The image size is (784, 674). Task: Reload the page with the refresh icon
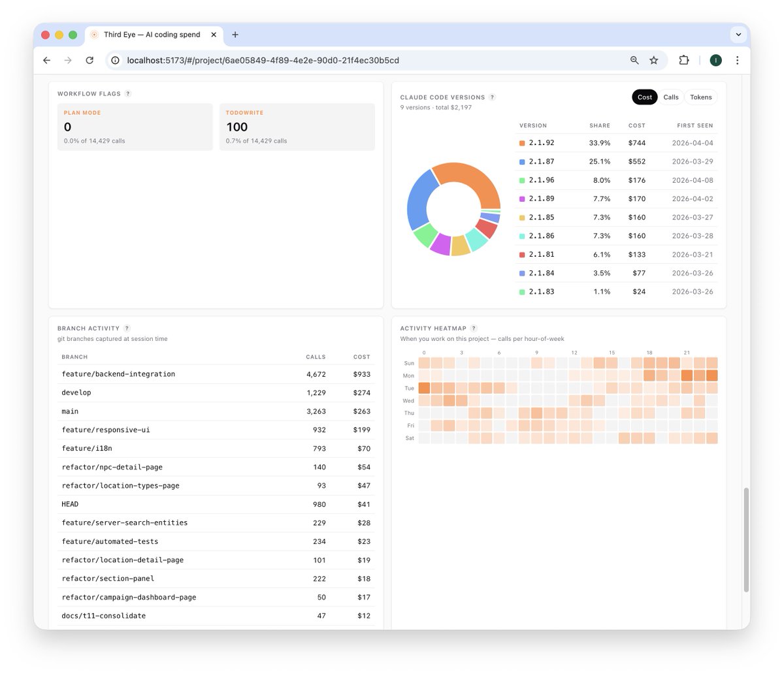click(x=90, y=60)
